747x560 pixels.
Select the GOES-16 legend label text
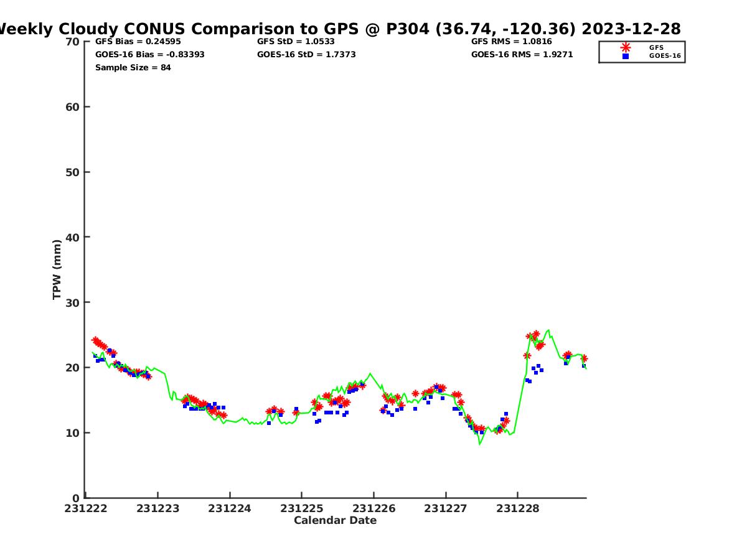(665, 56)
